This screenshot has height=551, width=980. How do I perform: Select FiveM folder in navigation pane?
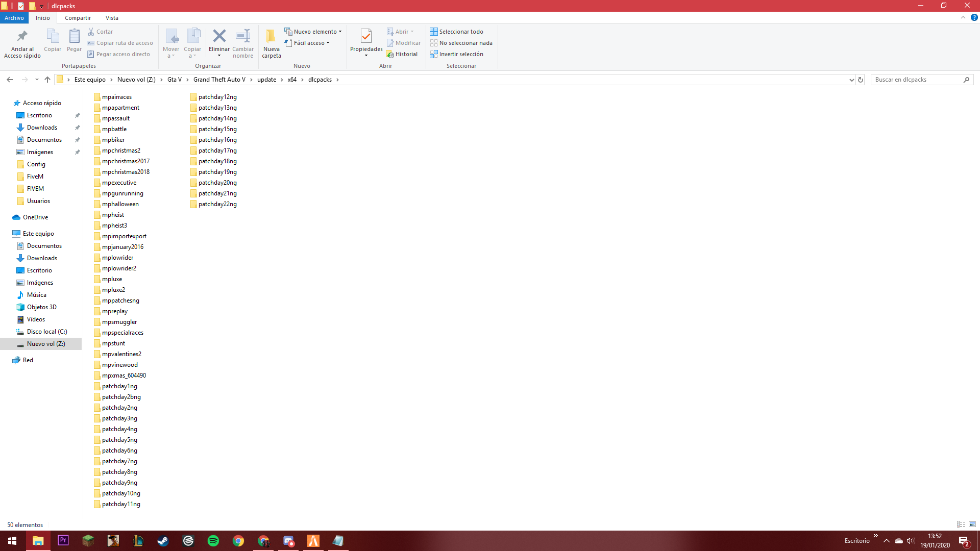[35, 177]
